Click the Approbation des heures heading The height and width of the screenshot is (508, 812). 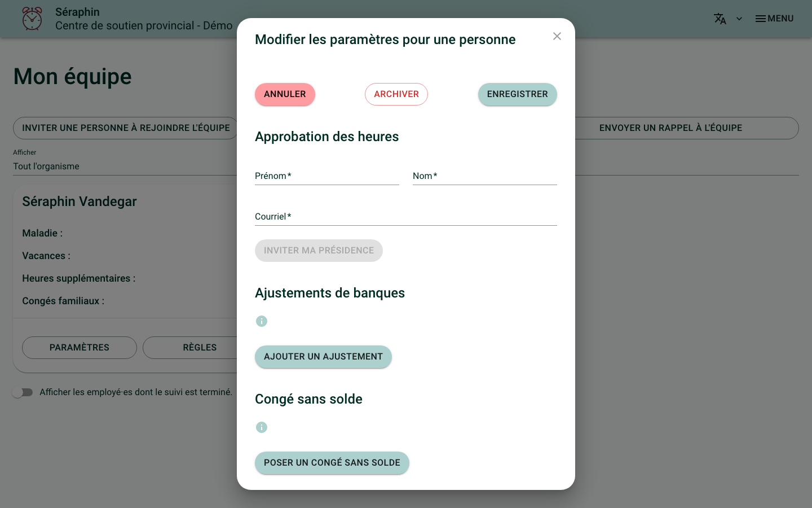click(x=327, y=137)
